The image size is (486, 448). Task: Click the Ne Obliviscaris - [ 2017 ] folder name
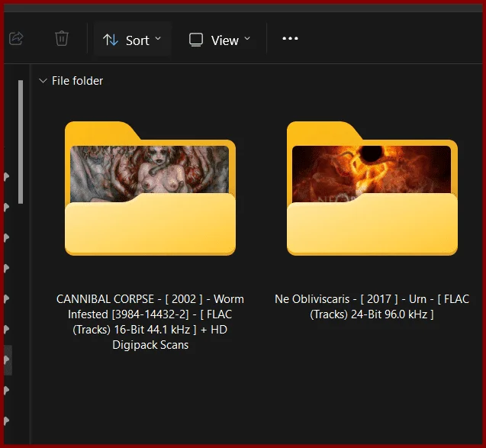pyautogui.click(x=372, y=307)
